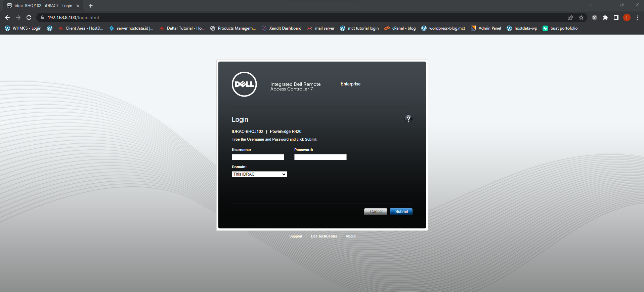Open the WHMCS - Login bookmark

(x=23, y=28)
